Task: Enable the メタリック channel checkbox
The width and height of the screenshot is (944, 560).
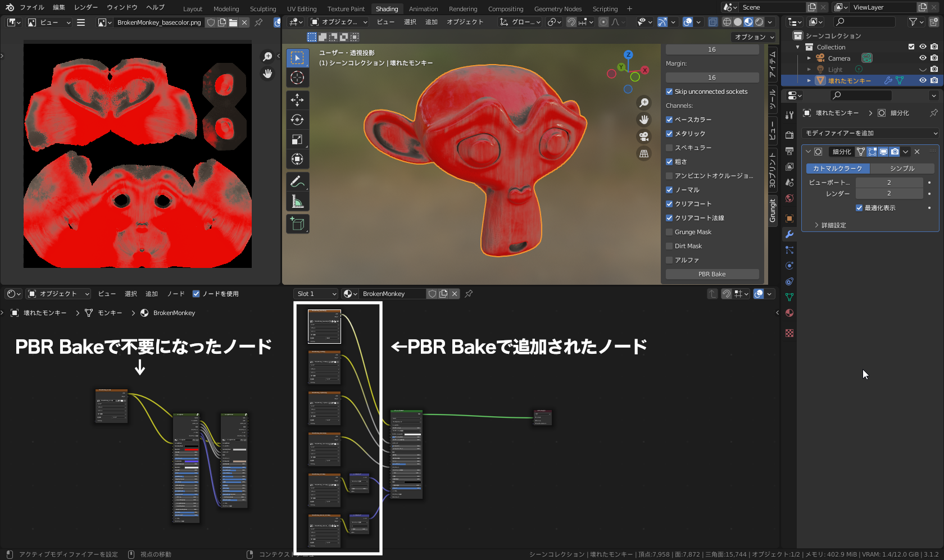Action: pyautogui.click(x=669, y=134)
